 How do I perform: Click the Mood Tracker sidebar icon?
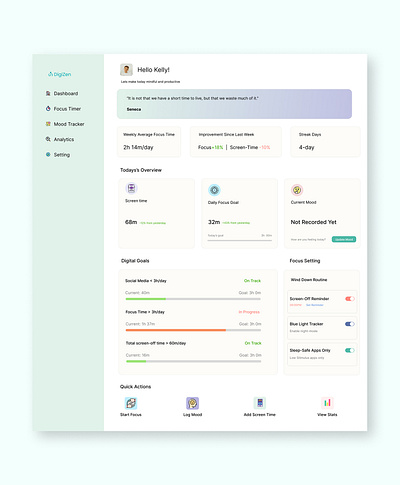(x=48, y=124)
